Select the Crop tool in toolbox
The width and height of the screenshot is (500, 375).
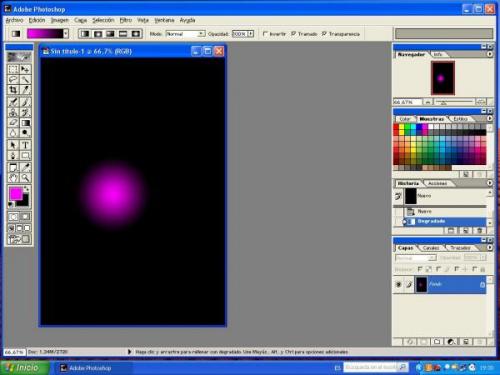[x=13, y=90]
